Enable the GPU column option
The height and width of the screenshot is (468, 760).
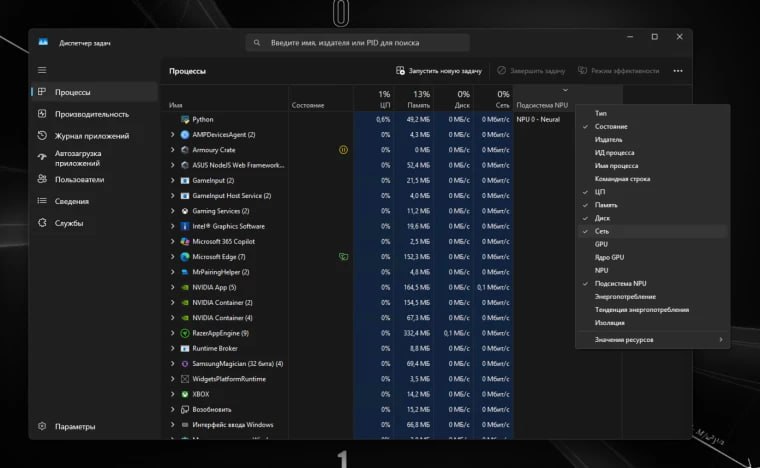coord(652,244)
